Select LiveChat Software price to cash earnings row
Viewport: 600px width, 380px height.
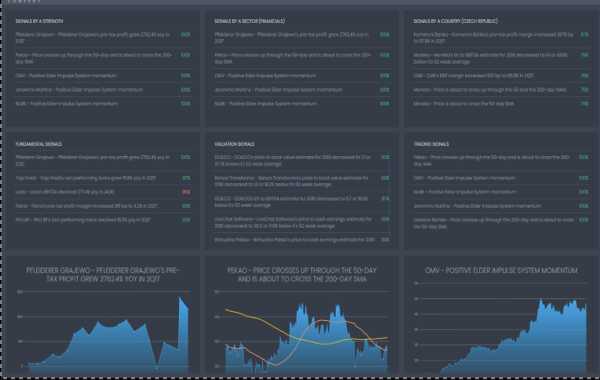click(x=302, y=222)
